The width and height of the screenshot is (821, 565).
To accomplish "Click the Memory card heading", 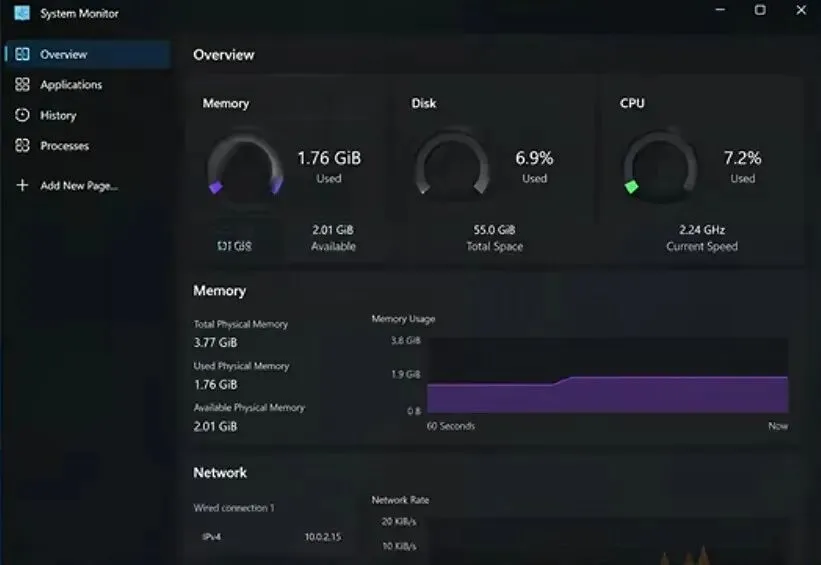I will (x=226, y=103).
